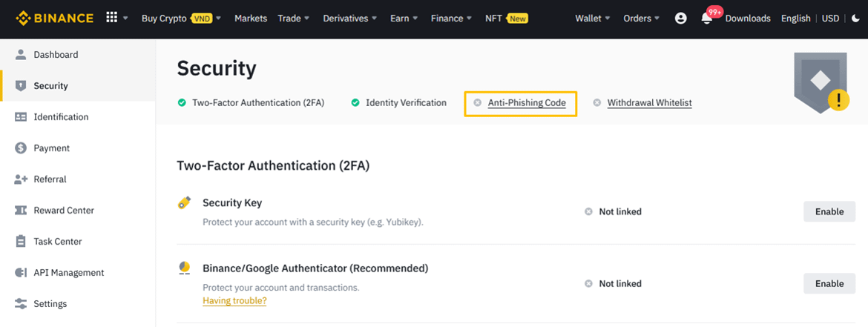Enable Binance/Google Authenticator
Image resolution: width=868 pixels, height=327 pixels.
tap(829, 283)
